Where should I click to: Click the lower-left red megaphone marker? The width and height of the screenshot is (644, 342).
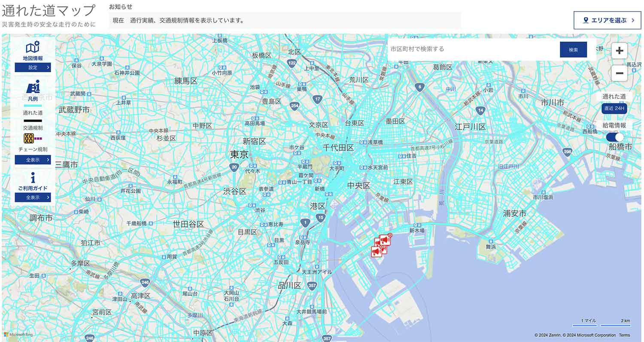[x=377, y=252]
